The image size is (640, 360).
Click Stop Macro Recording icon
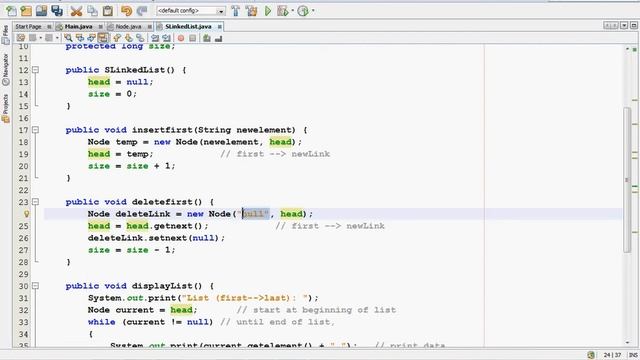point(192,38)
